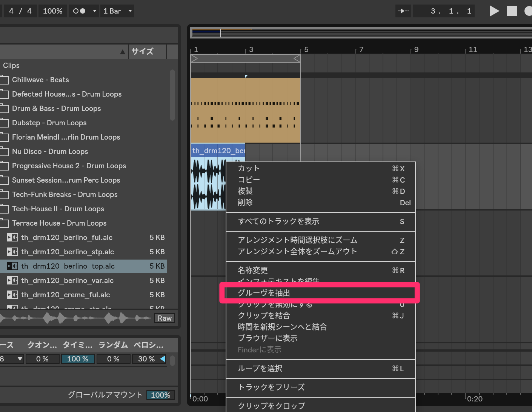Click bar 9 marker on the time ruler
Image resolution: width=532 pixels, height=412 pixels.
point(416,50)
